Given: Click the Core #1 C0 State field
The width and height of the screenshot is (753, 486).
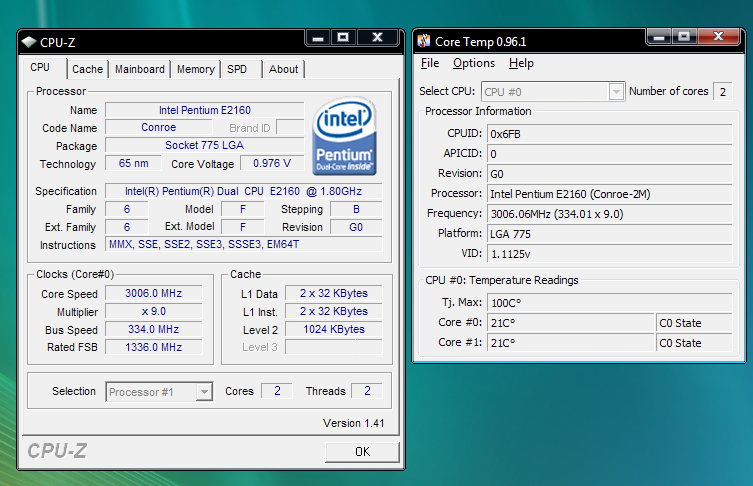Looking at the screenshot, I should pos(694,343).
